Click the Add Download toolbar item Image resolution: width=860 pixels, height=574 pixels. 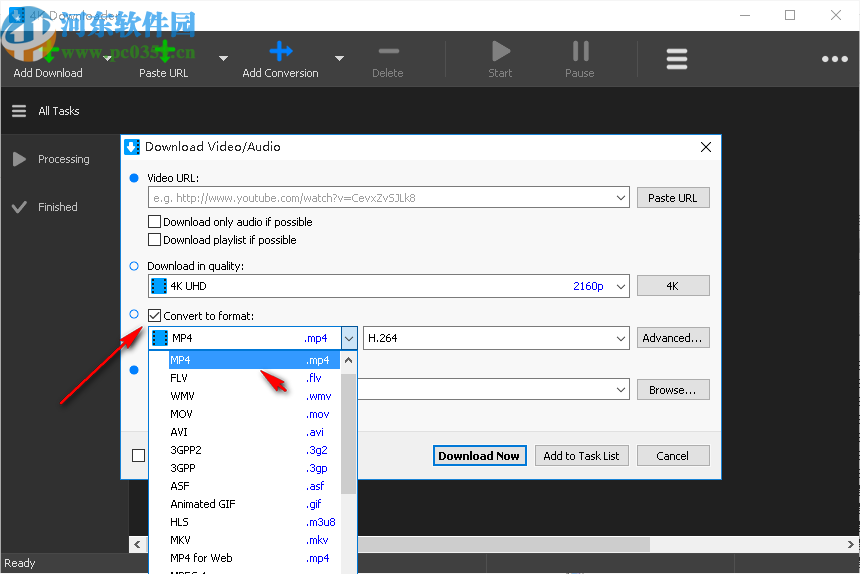(x=48, y=60)
